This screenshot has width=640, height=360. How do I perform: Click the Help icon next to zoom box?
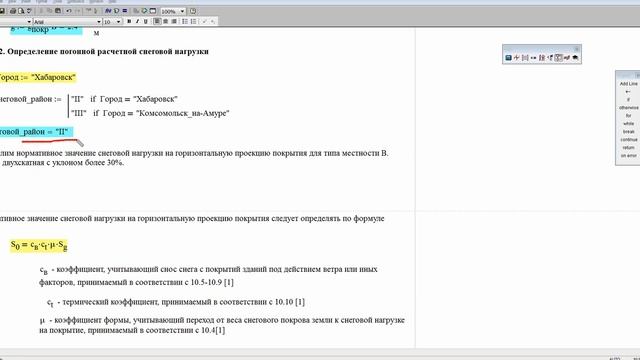[x=192, y=11]
